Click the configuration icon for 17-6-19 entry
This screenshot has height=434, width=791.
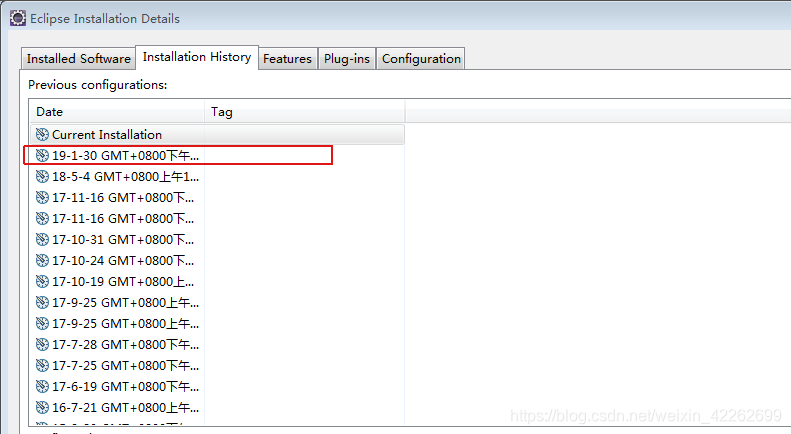(42, 387)
